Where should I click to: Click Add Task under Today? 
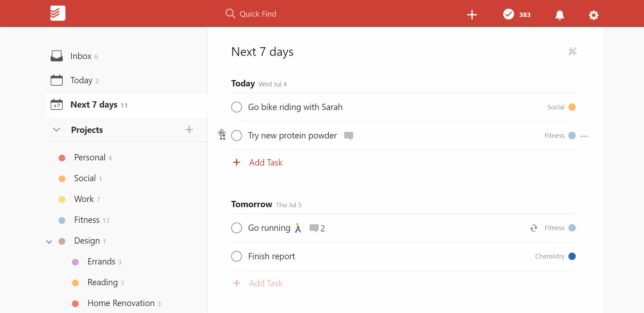tap(266, 162)
